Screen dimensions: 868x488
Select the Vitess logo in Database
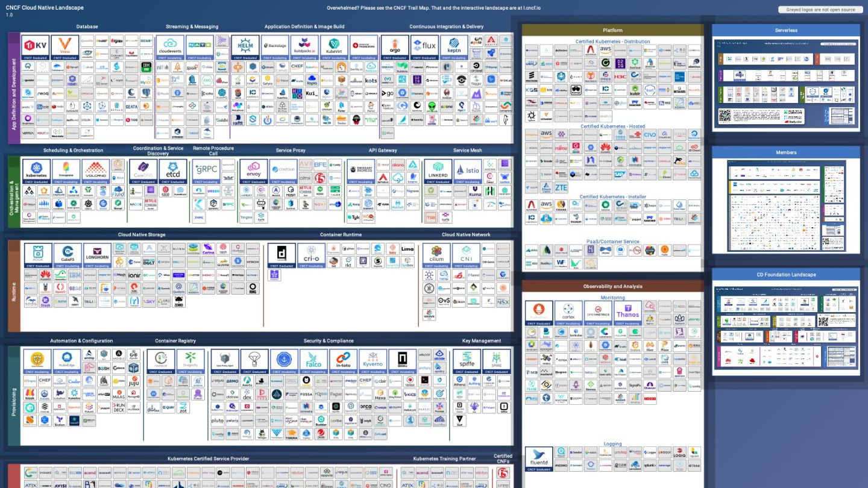tap(65, 48)
